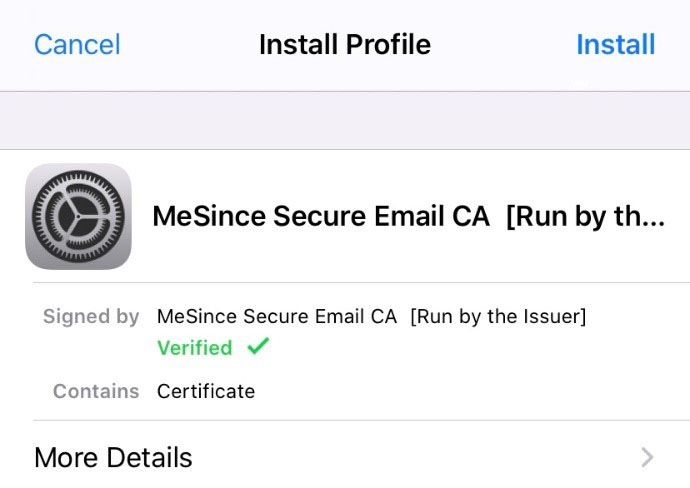Click the word "Profile" in the header title

point(388,44)
